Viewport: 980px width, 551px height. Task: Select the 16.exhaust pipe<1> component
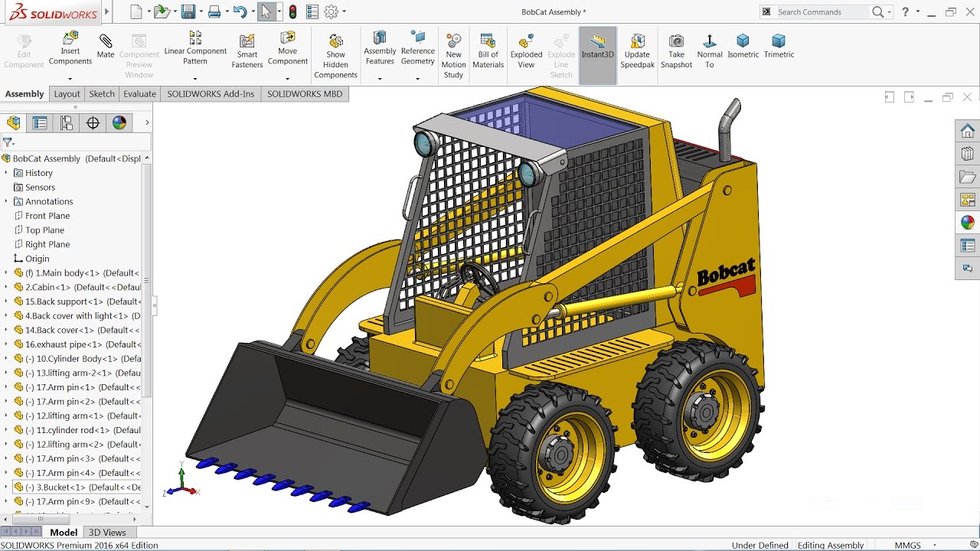pyautogui.click(x=77, y=344)
